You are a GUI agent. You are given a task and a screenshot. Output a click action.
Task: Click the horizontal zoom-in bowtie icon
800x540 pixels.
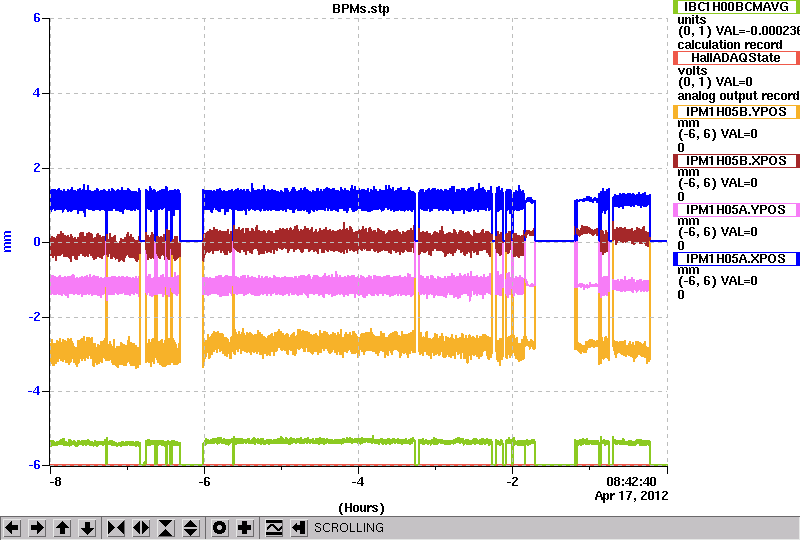coord(116,527)
